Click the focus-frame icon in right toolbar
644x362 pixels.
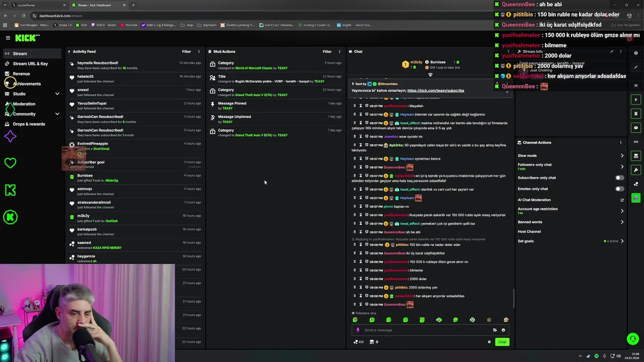pos(636,85)
